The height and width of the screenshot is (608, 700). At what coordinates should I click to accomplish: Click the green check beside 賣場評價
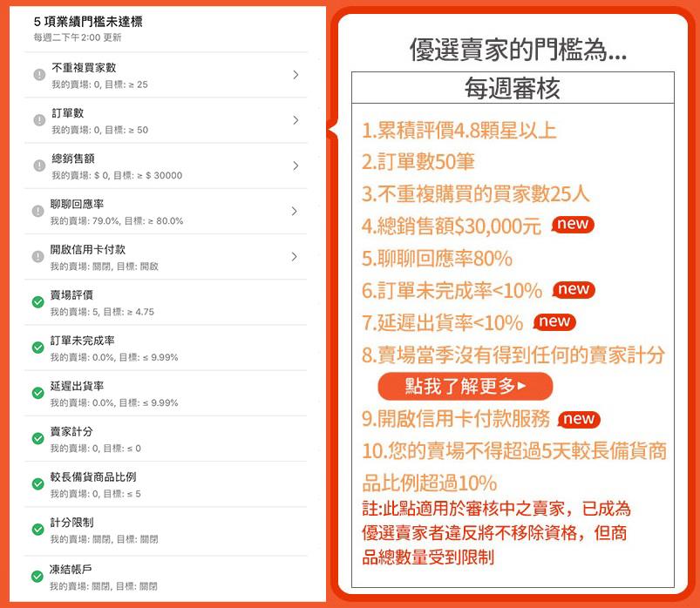[38, 302]
